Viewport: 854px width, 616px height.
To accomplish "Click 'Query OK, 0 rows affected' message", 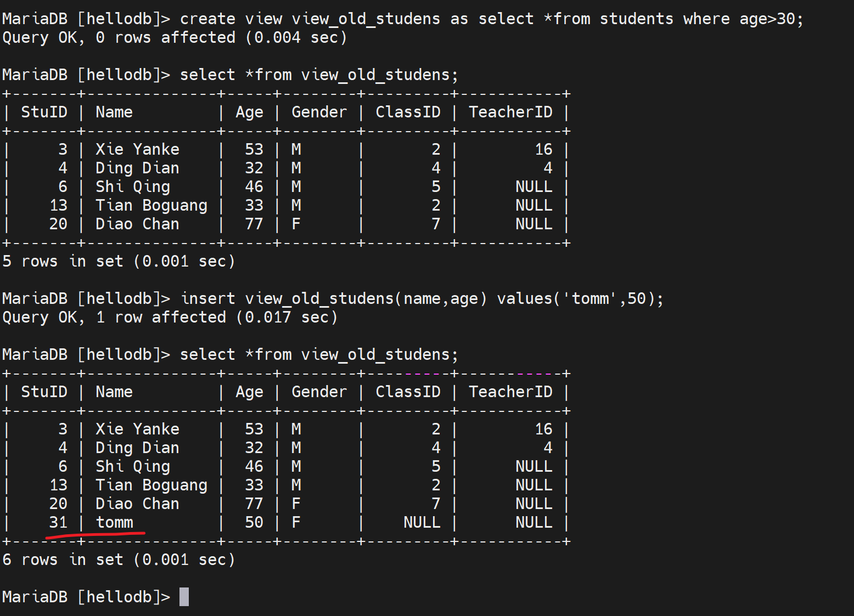I will coord(175,37).
